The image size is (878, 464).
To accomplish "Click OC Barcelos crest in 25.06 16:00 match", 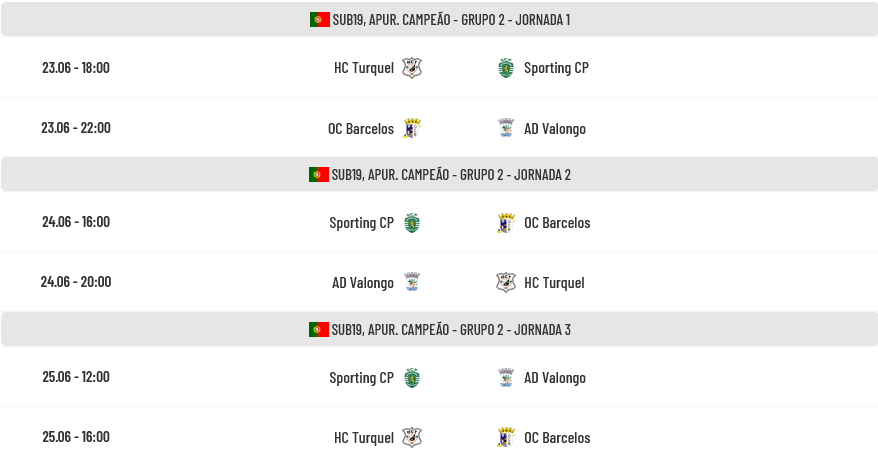I will [506, 437].
